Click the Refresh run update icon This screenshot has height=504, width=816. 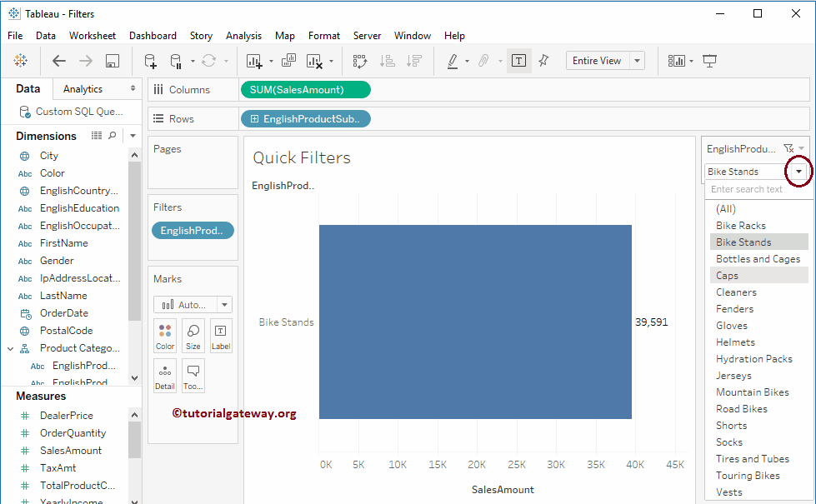point(208,61)
